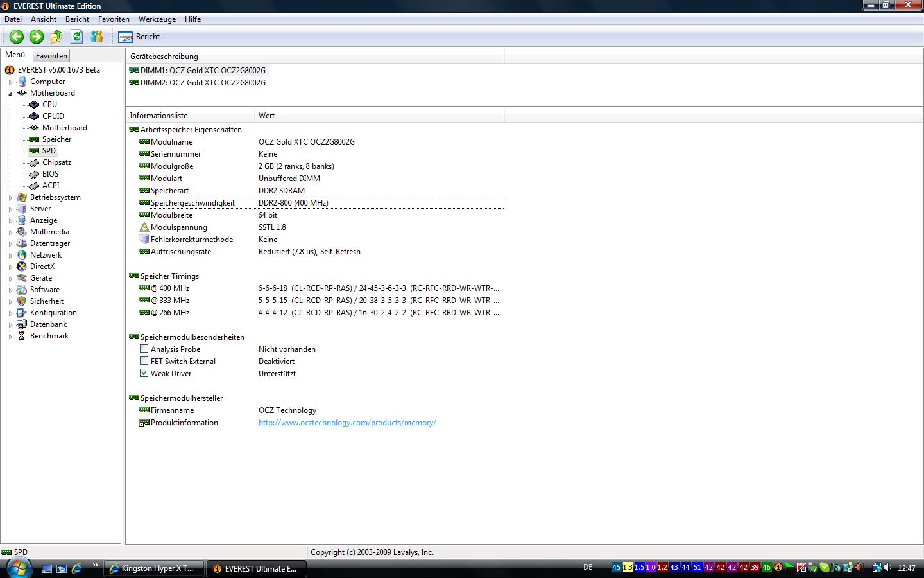Image resolution: width=924 pixels, height=578 pixels.
Task: Switch to the Kingston Hyper X taskbar window
Action: 154,568
